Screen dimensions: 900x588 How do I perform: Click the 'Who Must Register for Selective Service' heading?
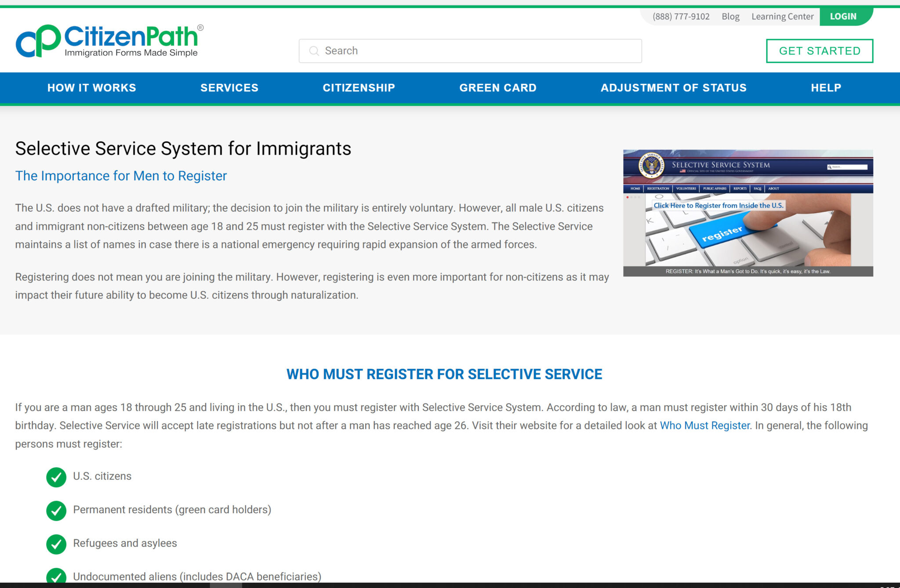point(444,374)
